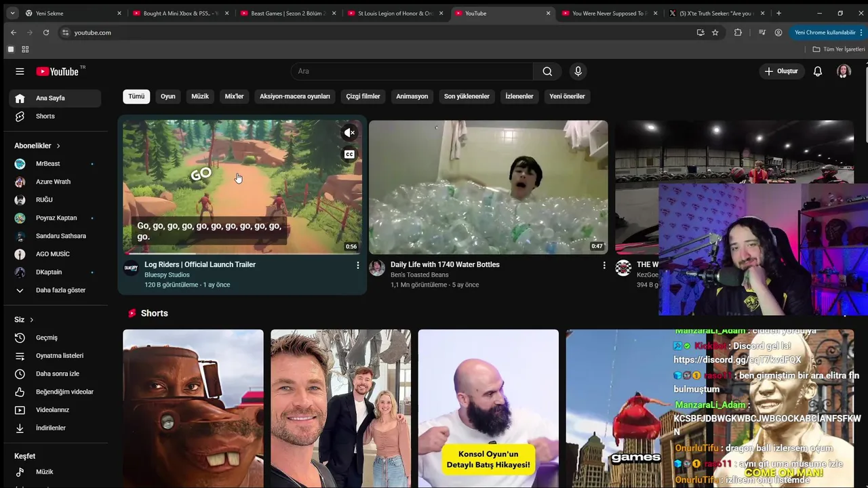Open Log Riders Official Launch Trailer title
The height and width of the screenshot is (488, 868).
pos(200,264)
